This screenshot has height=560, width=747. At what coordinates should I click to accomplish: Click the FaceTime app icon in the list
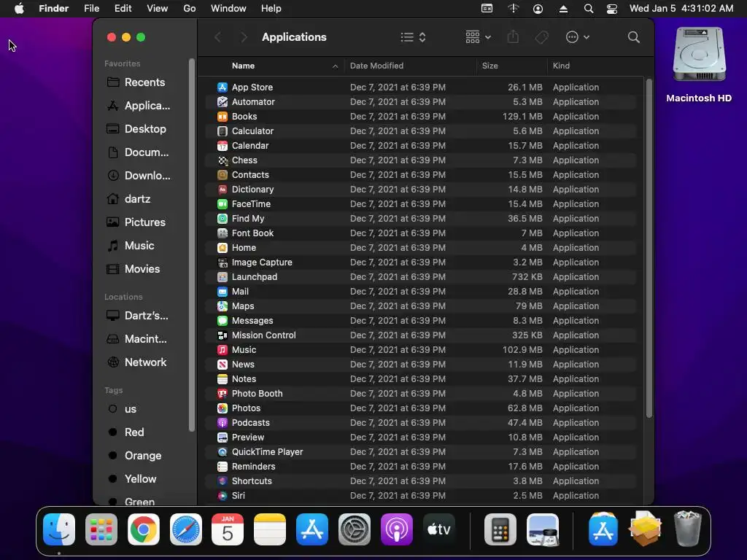(x=222, y=204)
